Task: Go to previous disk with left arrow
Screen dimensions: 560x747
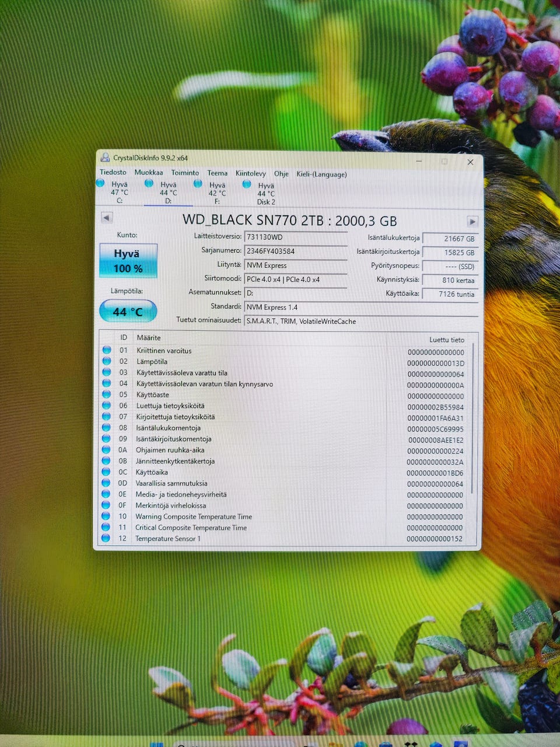Action: pyautogui.click(x=106, y=218)
